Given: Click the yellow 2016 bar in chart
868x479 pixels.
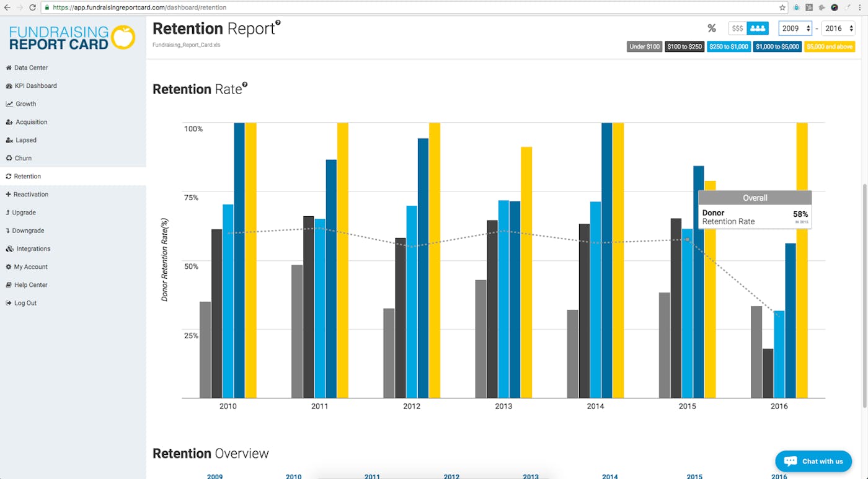Looking at the screenshot, I should (x=802, y=260).
